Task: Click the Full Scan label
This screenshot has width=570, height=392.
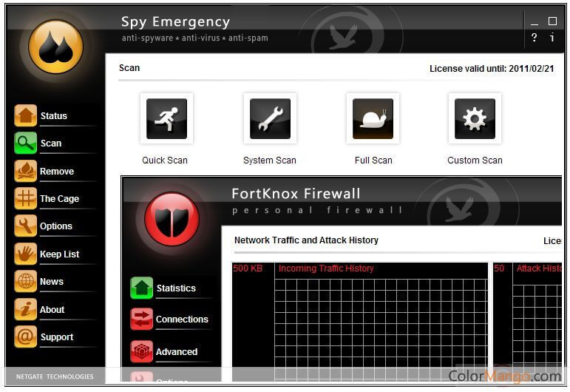Action: click(373, 160)
